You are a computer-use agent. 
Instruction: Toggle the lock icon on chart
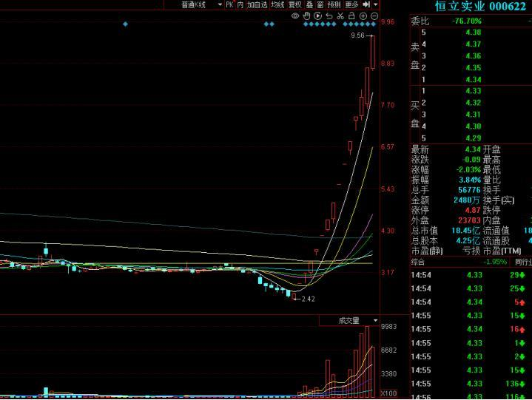point(351,16)
